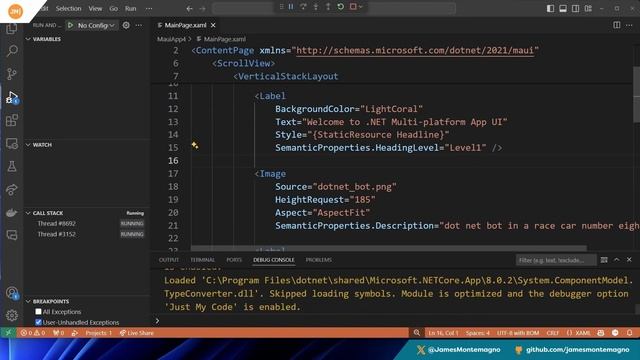
Task: Enable the All Exceptions breakpoint checkbox
Action: tap(38, 311)
